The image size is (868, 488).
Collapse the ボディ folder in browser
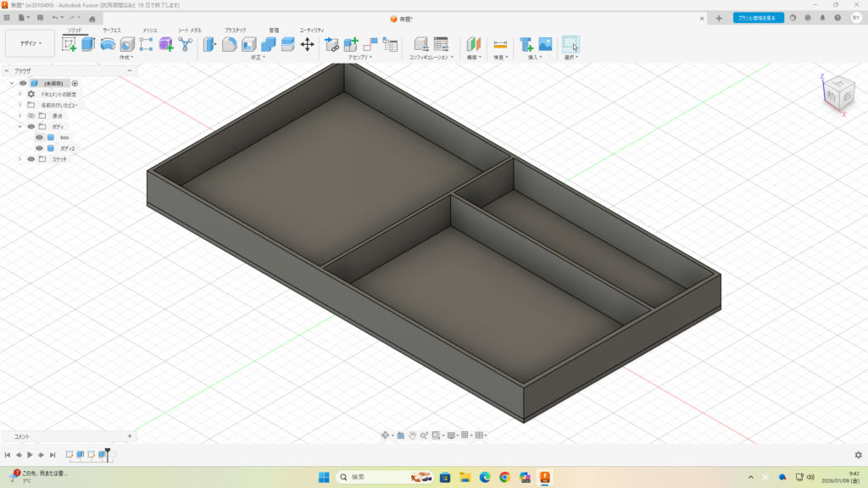pyautogui.click(x=19, y=127)
